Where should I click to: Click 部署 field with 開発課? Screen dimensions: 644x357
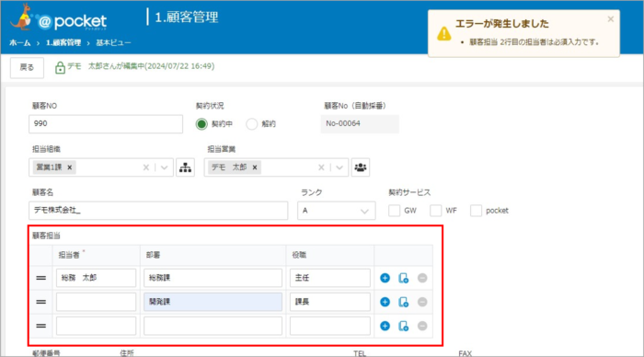[213, 302]
